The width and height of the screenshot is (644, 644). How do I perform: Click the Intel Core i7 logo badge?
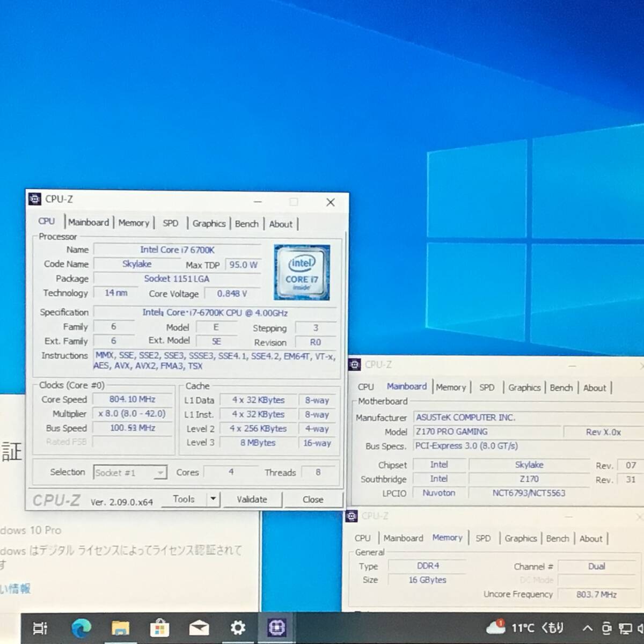(x=302, y=273)
